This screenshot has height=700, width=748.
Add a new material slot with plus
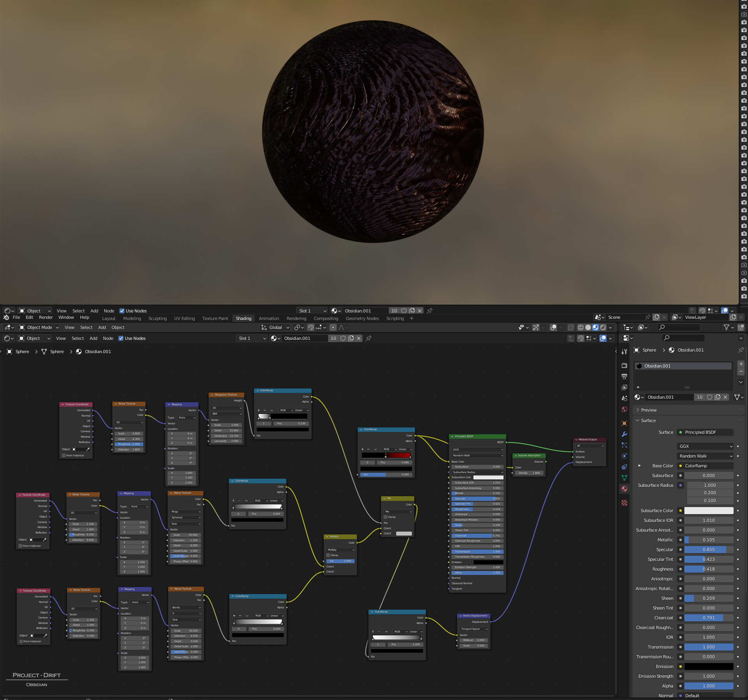(x=741, y=364)
